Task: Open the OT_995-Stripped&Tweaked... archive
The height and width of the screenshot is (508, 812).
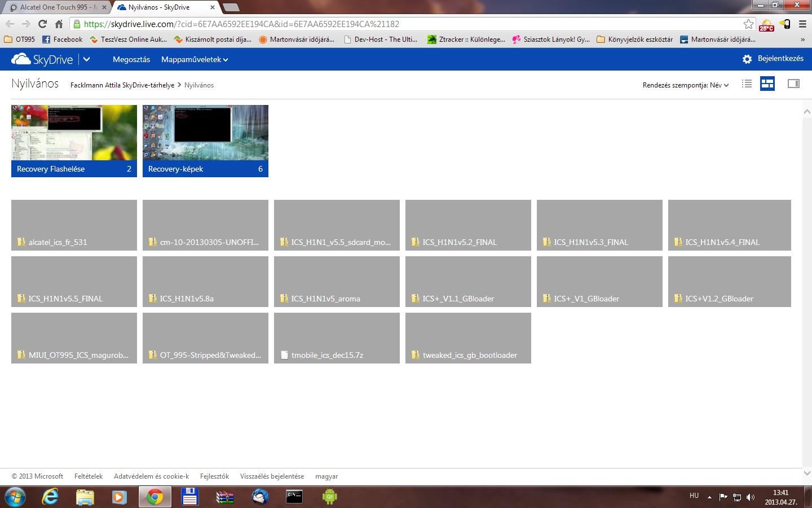Action: pos(205,338)
